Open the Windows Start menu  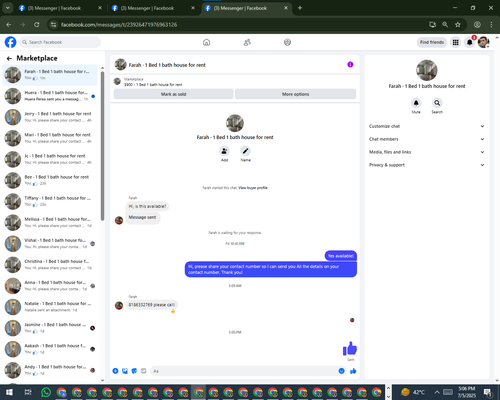coord(9,392)
